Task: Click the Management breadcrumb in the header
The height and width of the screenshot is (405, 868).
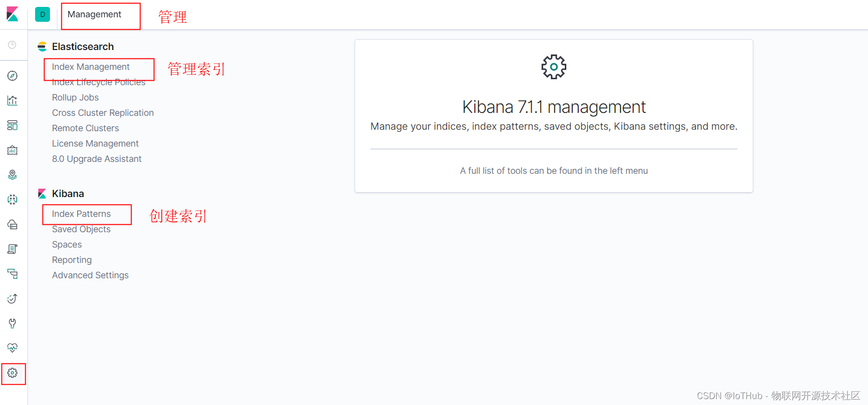Action: pos(94,14)
